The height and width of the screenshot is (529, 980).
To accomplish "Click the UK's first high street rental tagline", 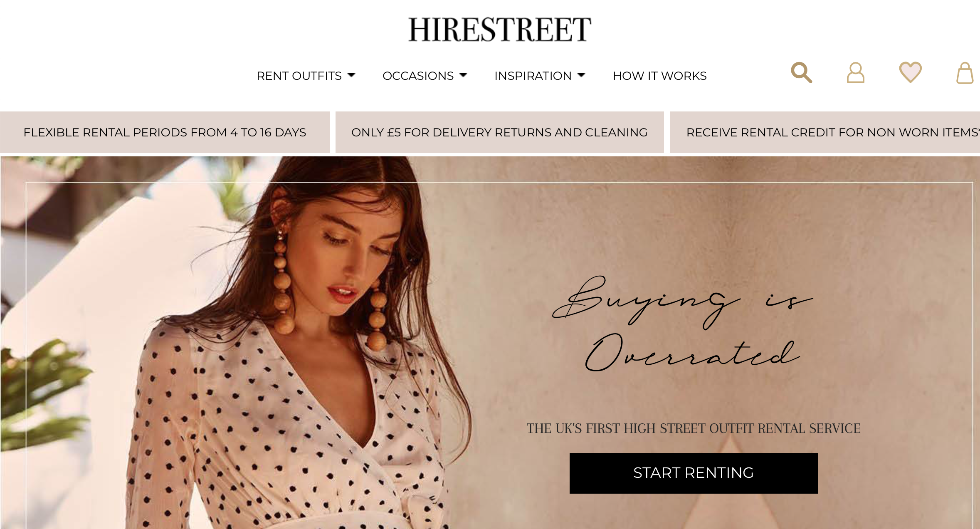I will point(694,428).
